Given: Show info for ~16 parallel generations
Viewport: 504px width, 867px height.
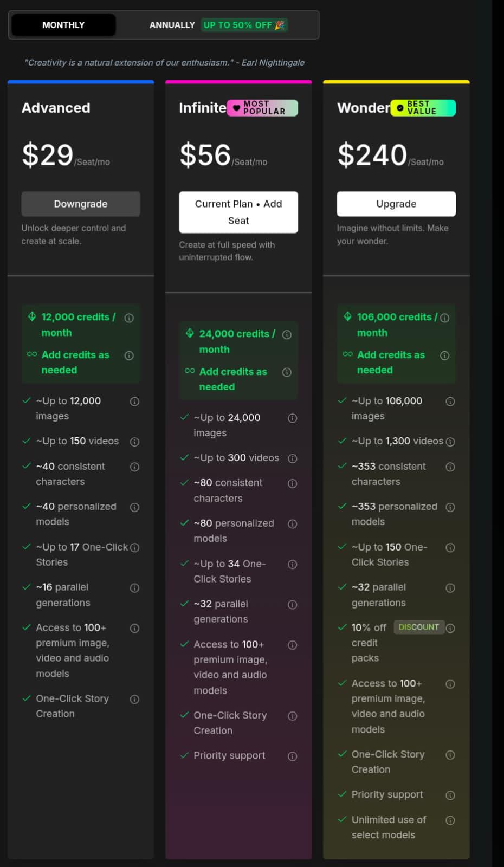Looking at the screenshot, I should click(135, 588).
